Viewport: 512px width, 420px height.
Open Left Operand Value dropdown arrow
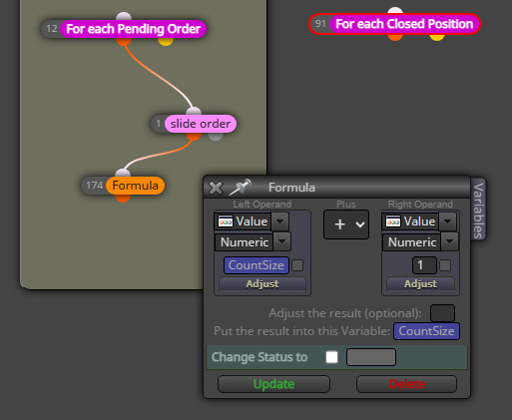tap(279, 221)
